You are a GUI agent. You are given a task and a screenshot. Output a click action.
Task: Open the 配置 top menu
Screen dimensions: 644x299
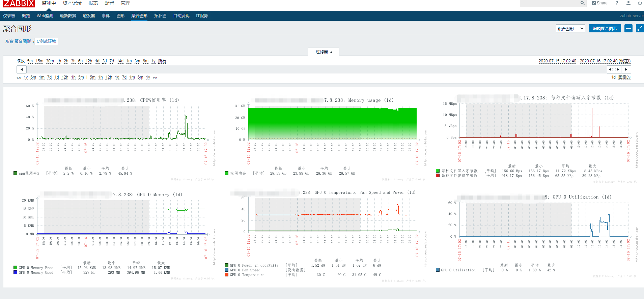point(109,3)
